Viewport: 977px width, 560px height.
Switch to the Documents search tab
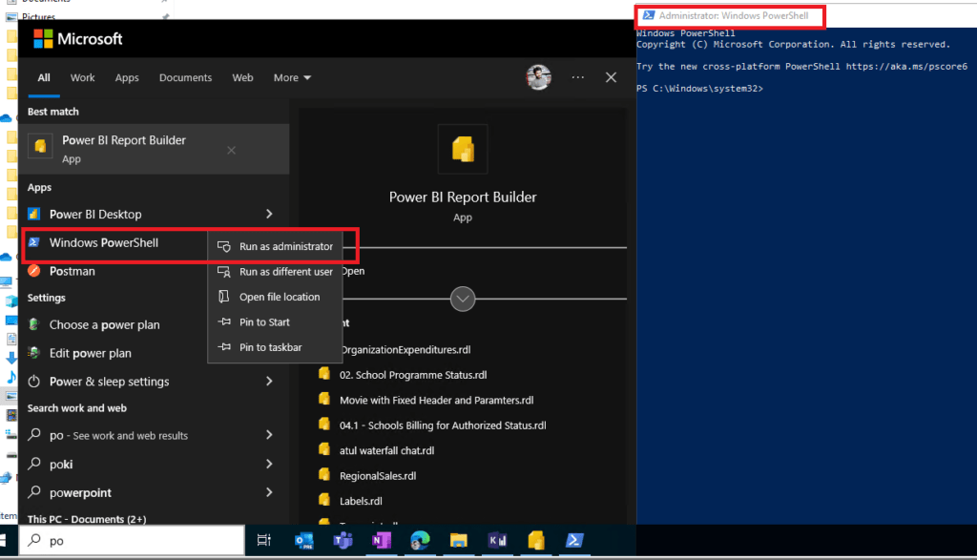pyautogui.click(x=185, y=78)
